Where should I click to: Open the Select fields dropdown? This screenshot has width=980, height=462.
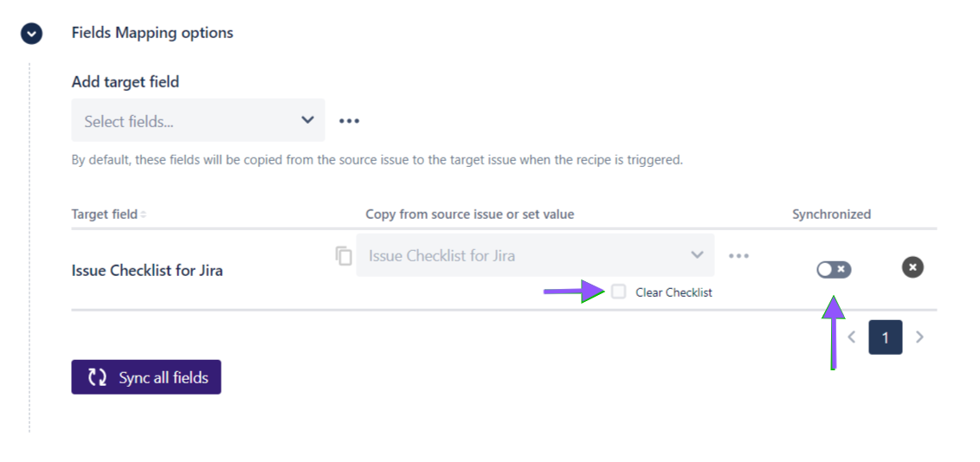tap(197, 120)
